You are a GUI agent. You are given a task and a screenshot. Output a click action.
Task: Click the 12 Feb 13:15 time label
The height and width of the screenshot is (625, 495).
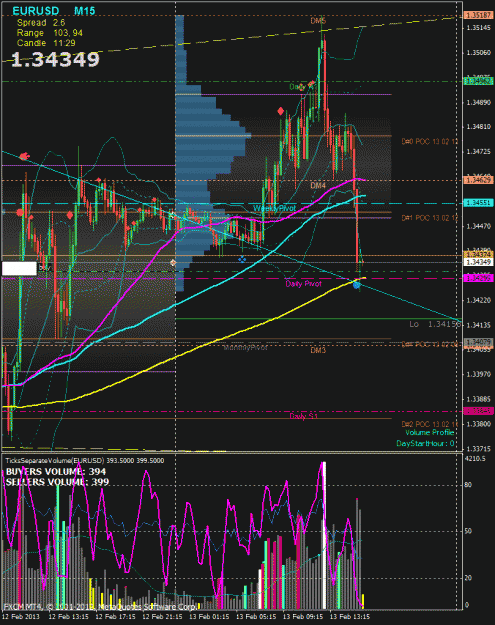pos(69,617)
